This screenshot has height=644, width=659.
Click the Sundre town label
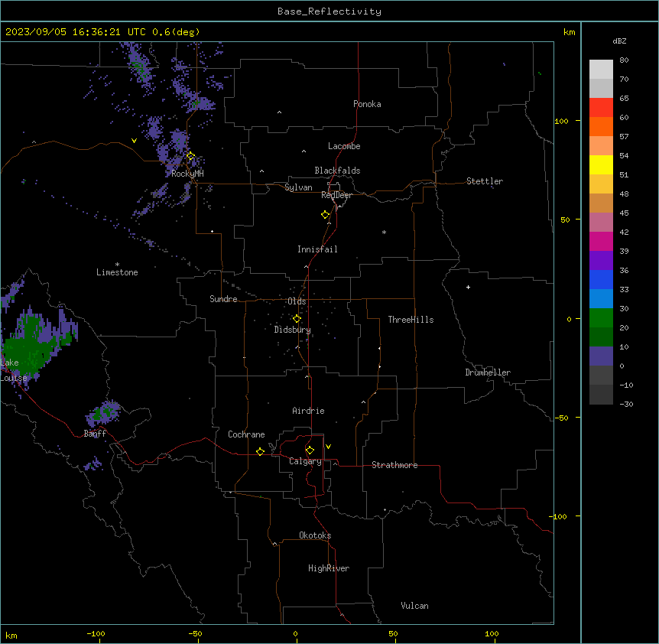pos(223,299)
